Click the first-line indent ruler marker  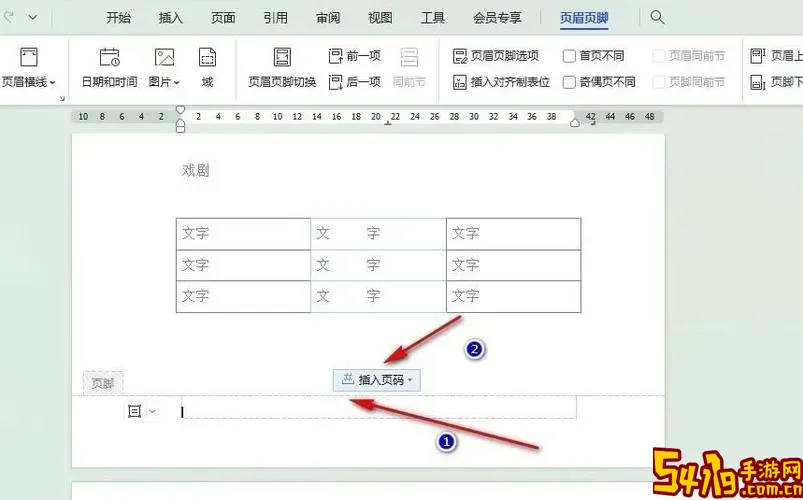coord(180,110)
